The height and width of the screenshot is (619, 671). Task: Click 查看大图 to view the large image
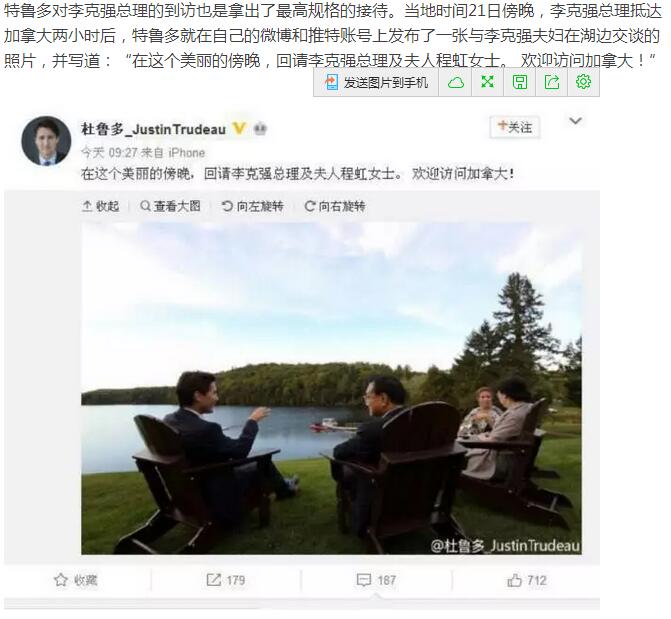pyautogui.click(x=170, y=206)
